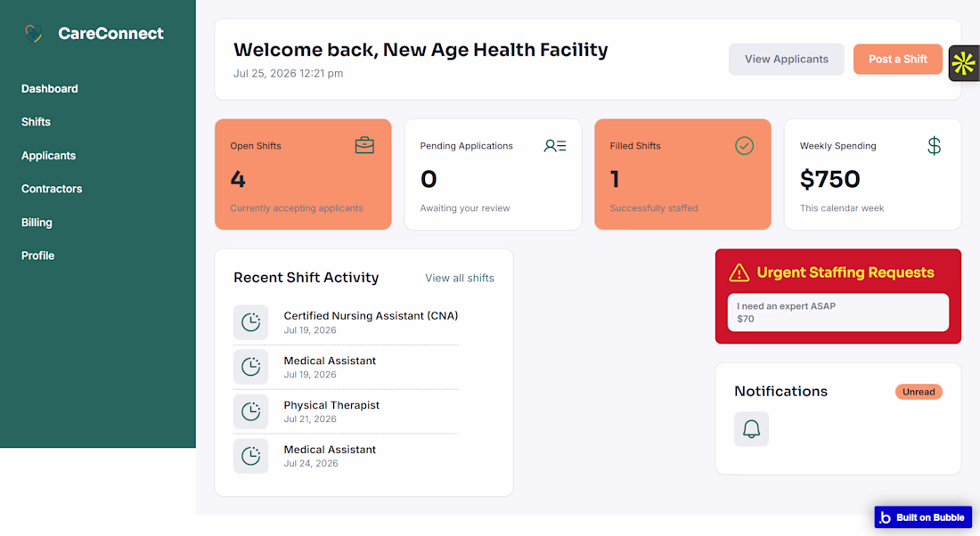Click the checkmark icon on Filled Shifts

tap(744, 146)
